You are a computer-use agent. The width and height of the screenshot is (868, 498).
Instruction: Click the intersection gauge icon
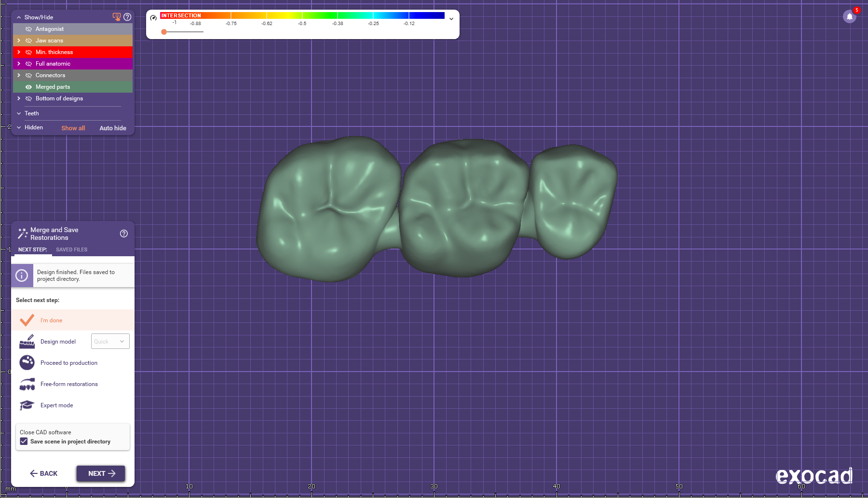[x=153, y=18]
